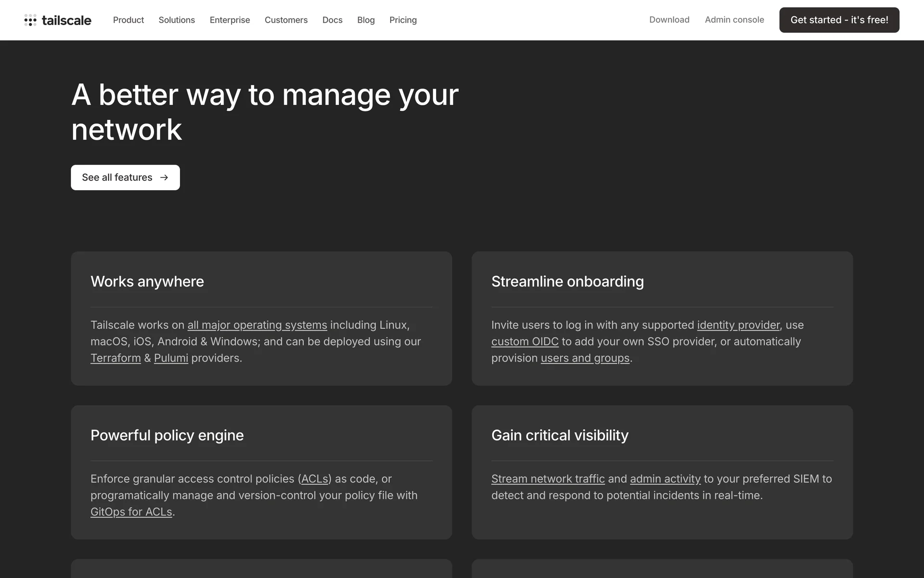Screen dimensions: 924x578
Task: Open the users and groups link
Action: coord(585,358)
